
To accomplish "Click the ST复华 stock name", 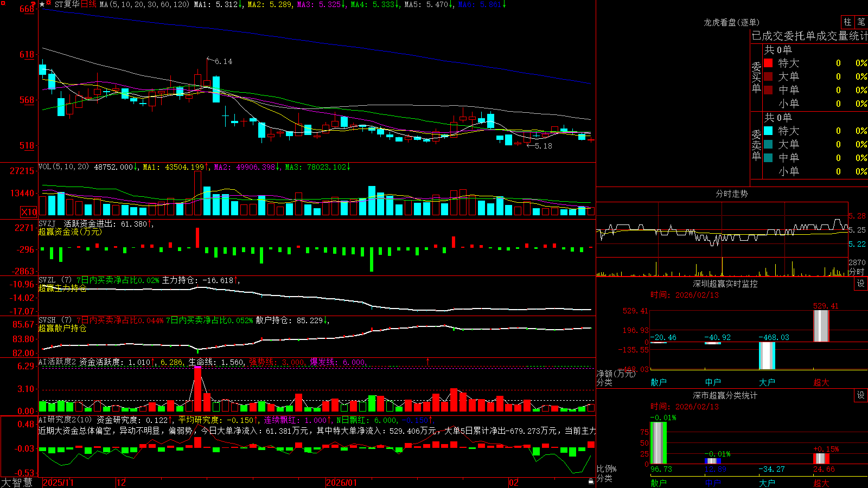I will pyautogui.click(x=67, y=4).
